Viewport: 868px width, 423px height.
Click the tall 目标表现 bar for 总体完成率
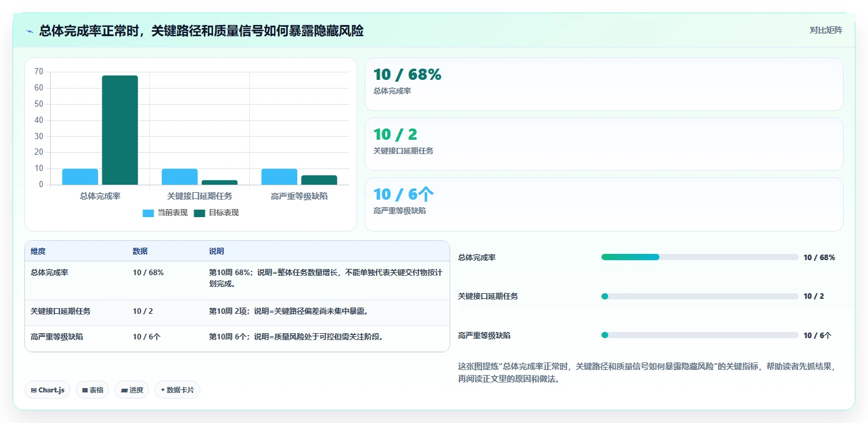pos(120,130)
